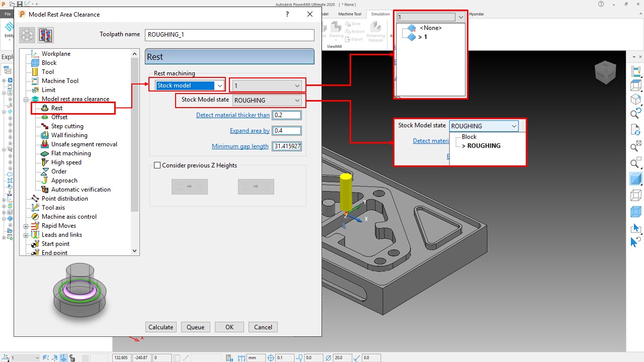Click the Detect material thicker than link
This screenshot has width=644, height=362.
tap(232, 115)
